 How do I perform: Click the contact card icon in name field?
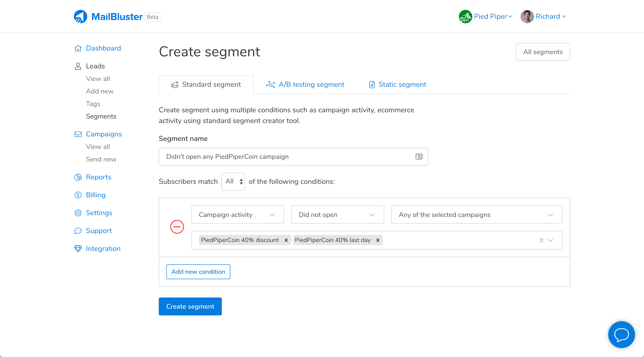coord(419,157)
